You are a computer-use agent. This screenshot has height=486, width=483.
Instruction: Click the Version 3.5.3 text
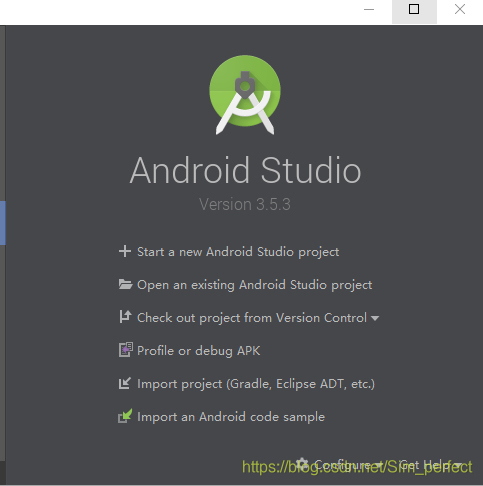pyautogui.click(x=245, y=204)
